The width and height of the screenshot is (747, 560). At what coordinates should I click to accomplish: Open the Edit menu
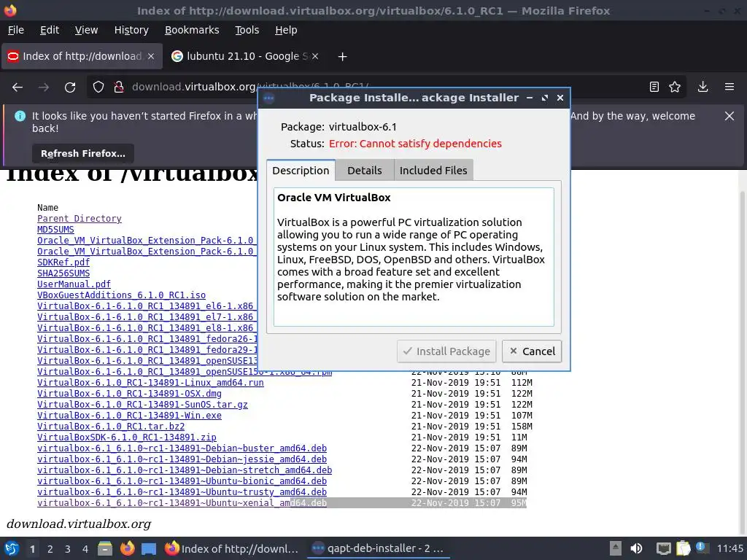point(50,30)
